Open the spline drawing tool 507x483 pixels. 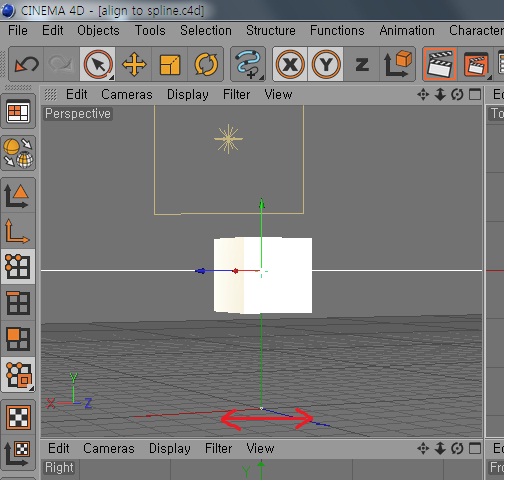248,64
